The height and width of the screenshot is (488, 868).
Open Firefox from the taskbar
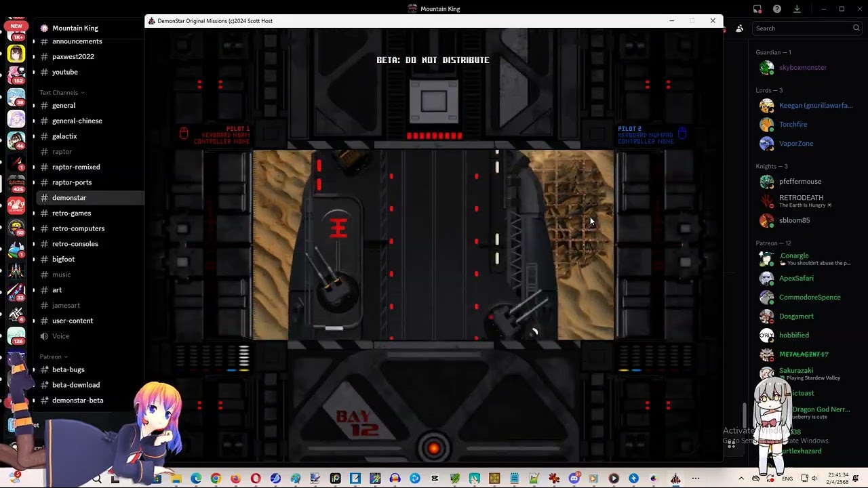(235, 479)
